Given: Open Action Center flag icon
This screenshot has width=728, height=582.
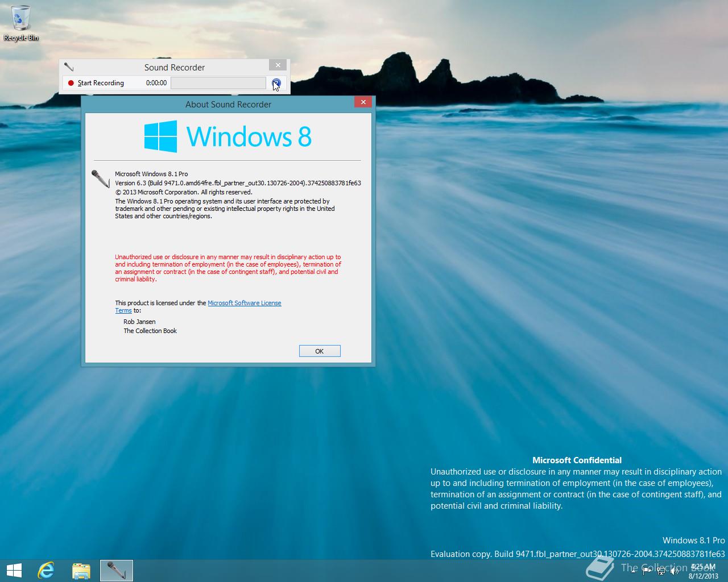Looking at the screenshot, I should coord(647,571).
